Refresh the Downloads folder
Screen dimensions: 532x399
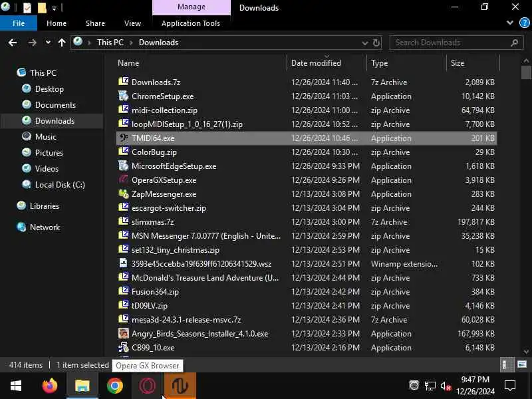click(376, 43)
